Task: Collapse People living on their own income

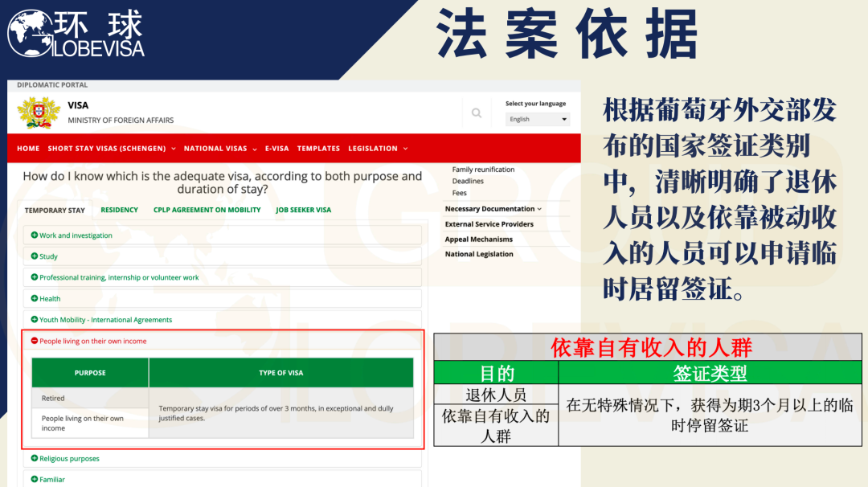Action: click(x=222, y=341)
